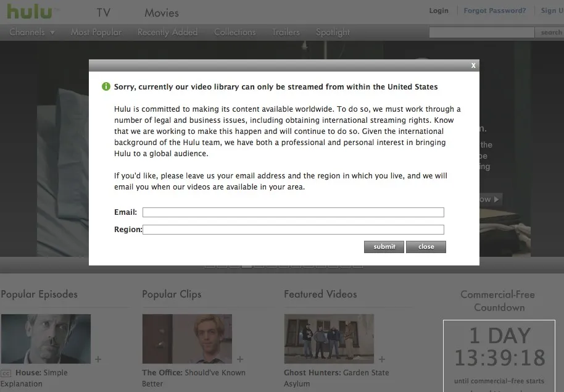Open Spotlight page
Image resolution: width=564 pixels, height=392 pixels.
333,32
